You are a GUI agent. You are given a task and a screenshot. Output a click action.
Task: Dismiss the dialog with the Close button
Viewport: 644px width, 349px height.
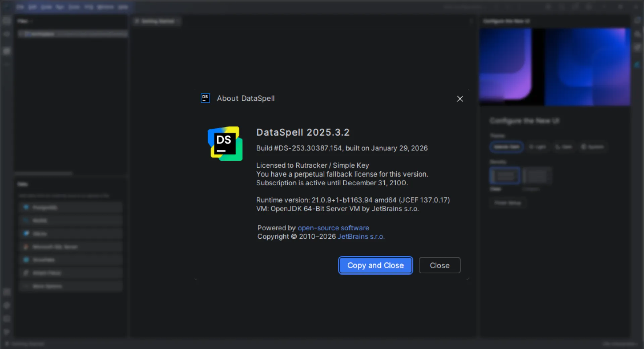(x=439, y=265)
